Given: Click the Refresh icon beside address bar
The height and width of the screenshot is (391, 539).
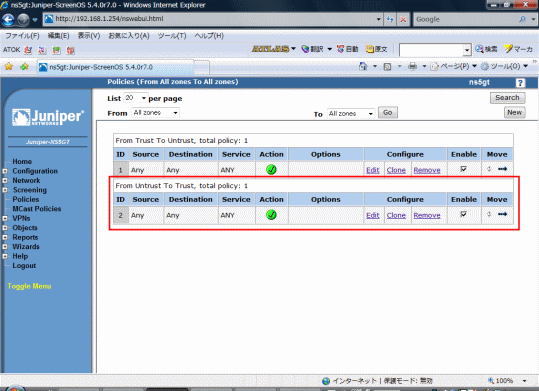Looking at the screenshot, I should point(390,19).
